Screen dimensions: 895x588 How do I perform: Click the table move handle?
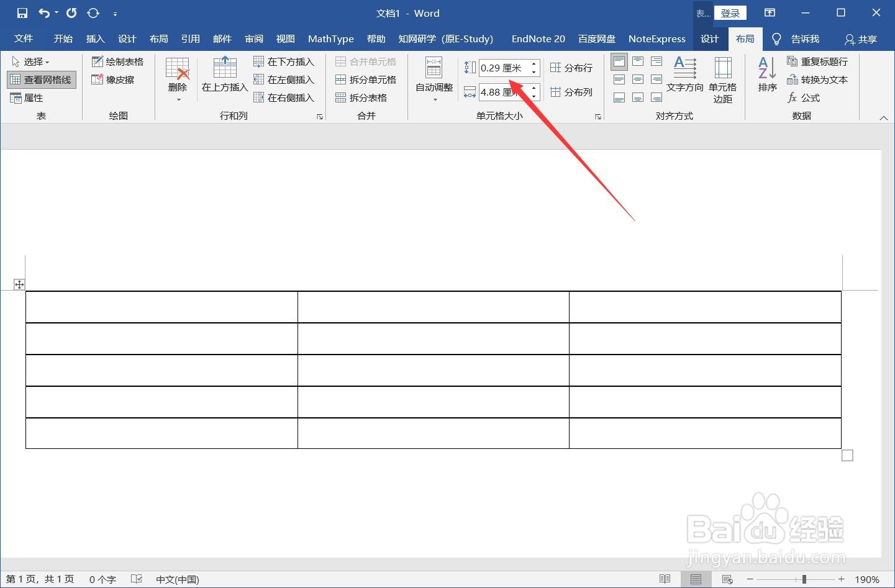(x=19, y=284)
